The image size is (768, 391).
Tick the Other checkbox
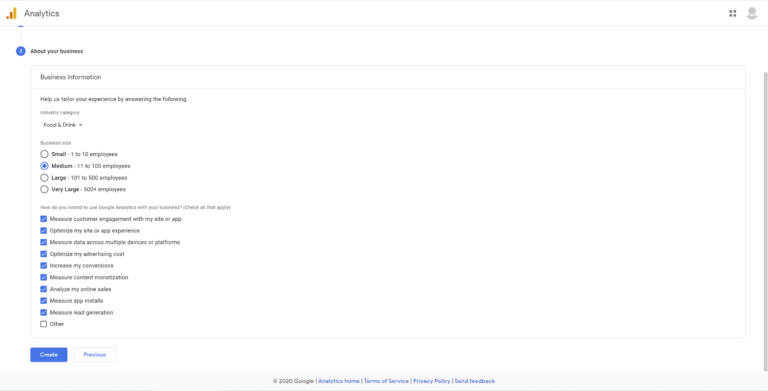point(44,324)
